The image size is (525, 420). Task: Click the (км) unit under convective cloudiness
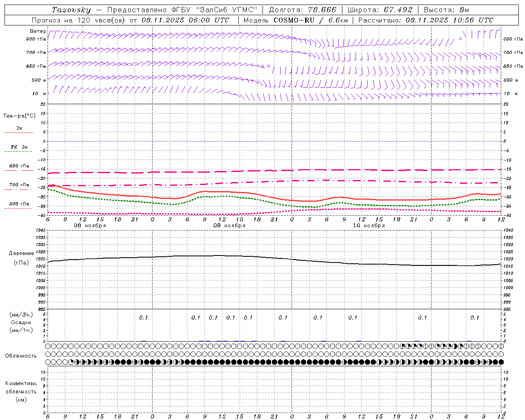pyautogui.click(x=21, y=399)
